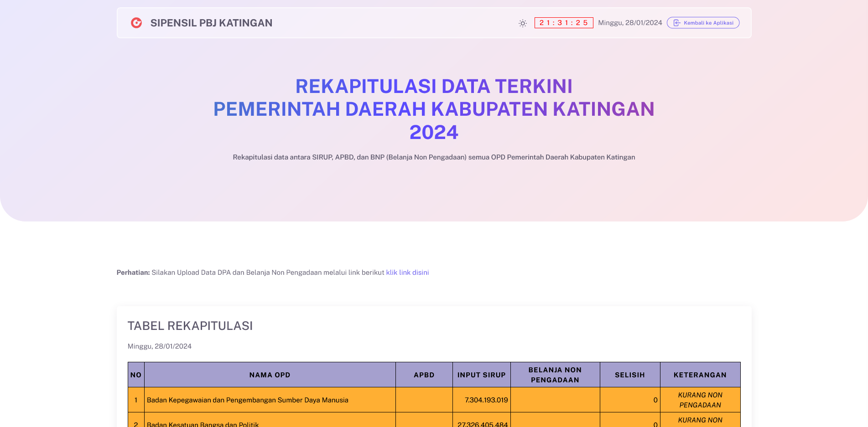Click the NAMA OPD column header
This screenshot has width=868, height=427.
(x=270, y=375)
